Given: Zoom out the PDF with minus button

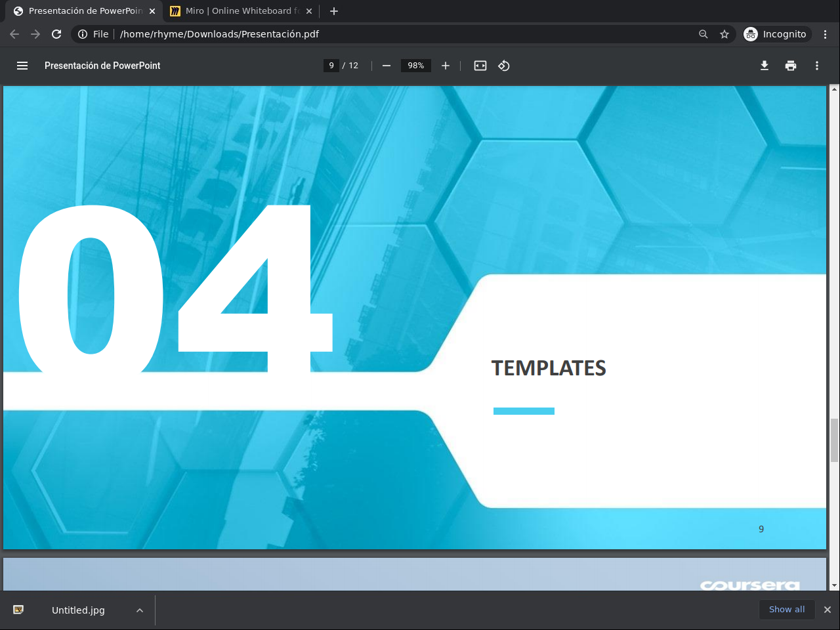Looking at the screenshot, I should pyautogui.click(x=387, y=66).
